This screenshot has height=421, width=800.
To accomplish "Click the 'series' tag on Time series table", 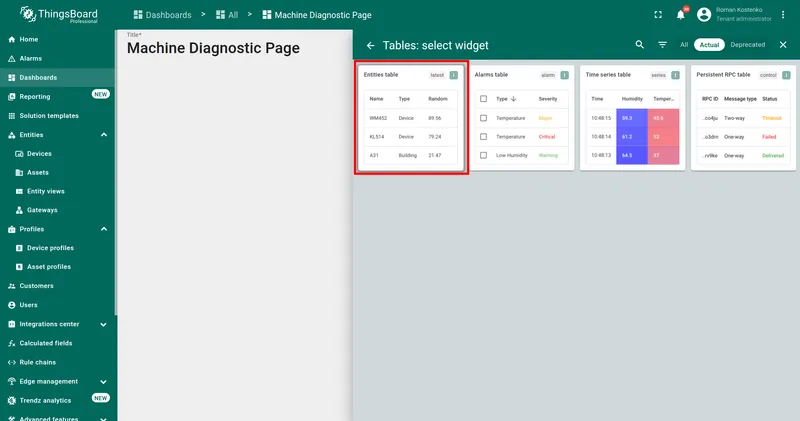I will tap(659, 75).
